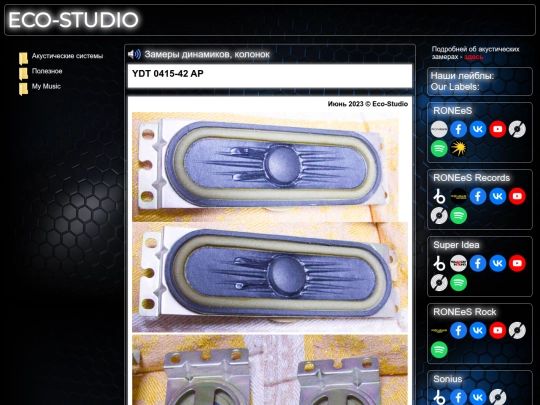Open RONEeS Records black logo icon
The width and height of the screenshot is (540, 405).
pos(458,196)
